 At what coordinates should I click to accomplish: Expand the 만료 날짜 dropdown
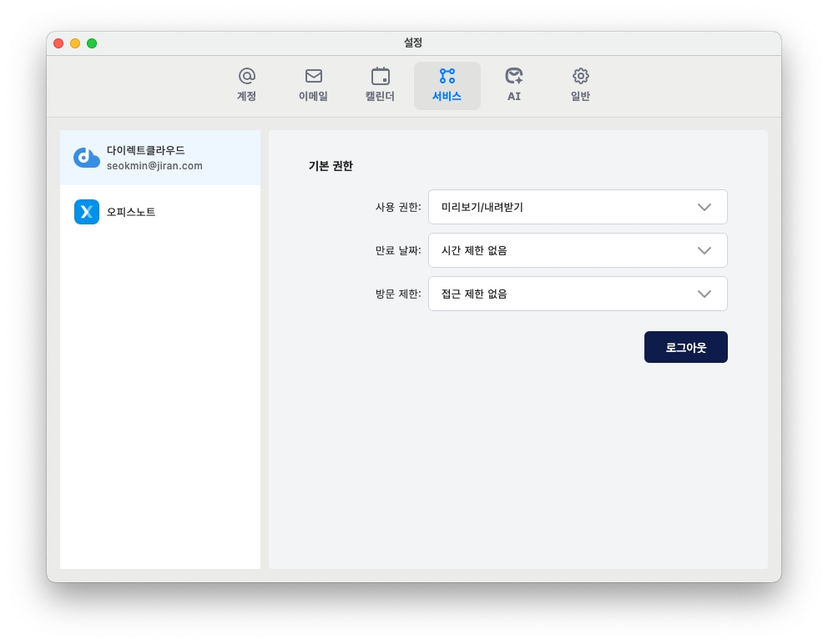(578, 250)
